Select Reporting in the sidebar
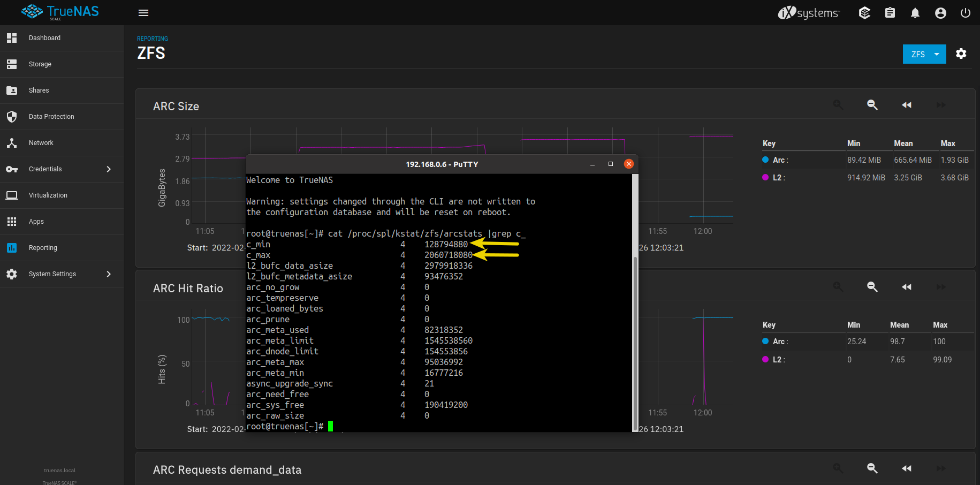The height and width of the screenshot is (485, 980). tap(62, 248)
